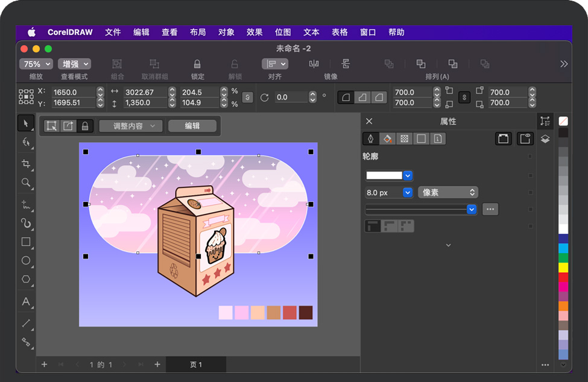The height and width of the screenshot is (382, 588).
Task: Select the Ellipse tool
Action: point(26,260)
